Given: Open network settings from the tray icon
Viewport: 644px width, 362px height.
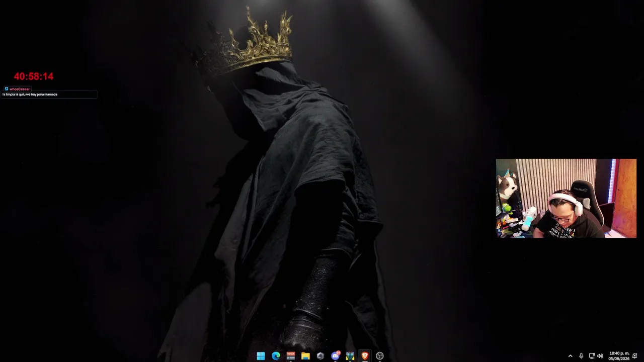Looking at the screenshot, I should point(592,356).
